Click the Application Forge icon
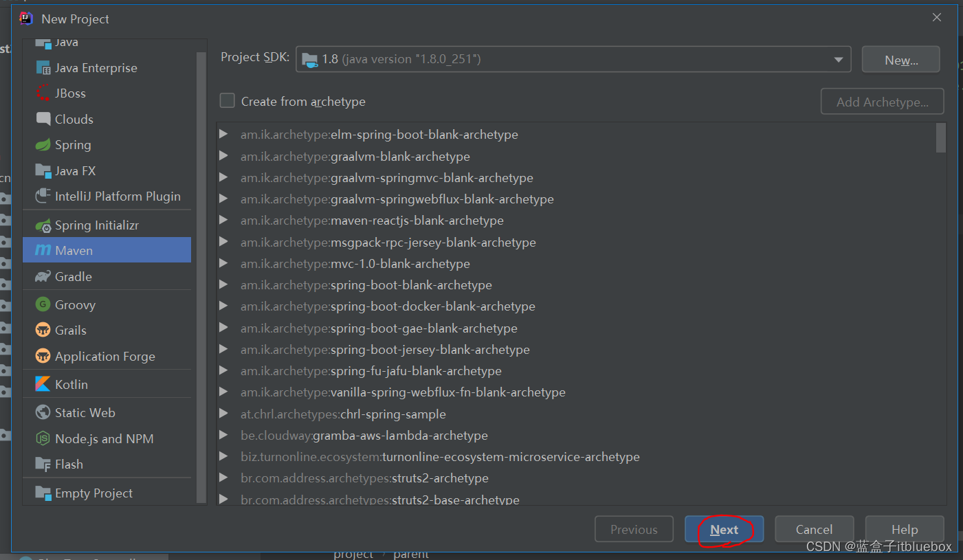The image size is (963, 560). click(x=43, y=357)
